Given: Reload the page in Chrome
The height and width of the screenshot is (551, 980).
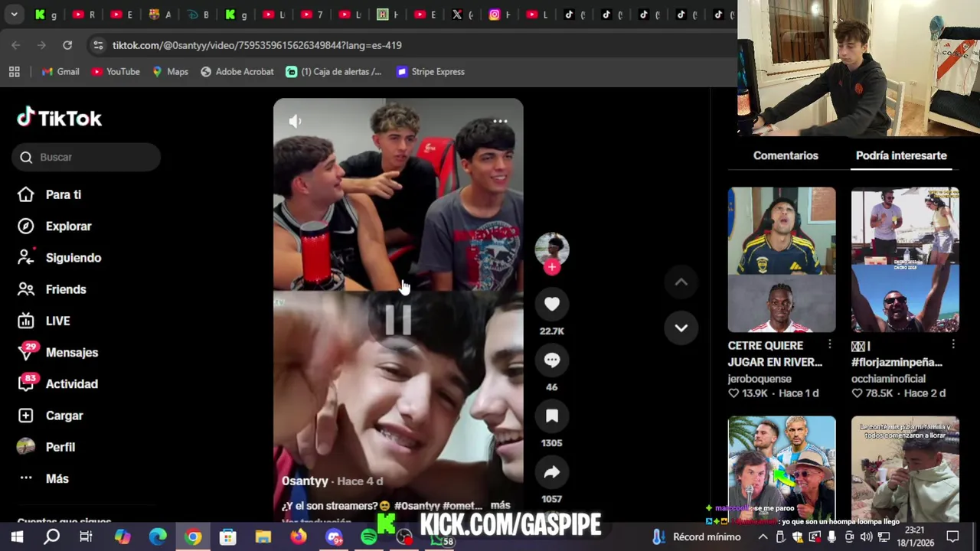Looking at the screenshot, I should [x=67, y=45].
